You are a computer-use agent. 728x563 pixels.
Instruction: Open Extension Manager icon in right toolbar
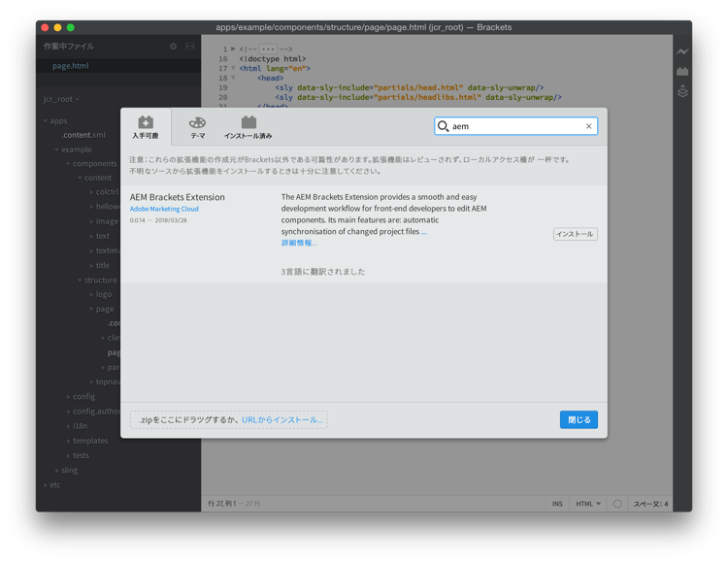click(682, 72)
